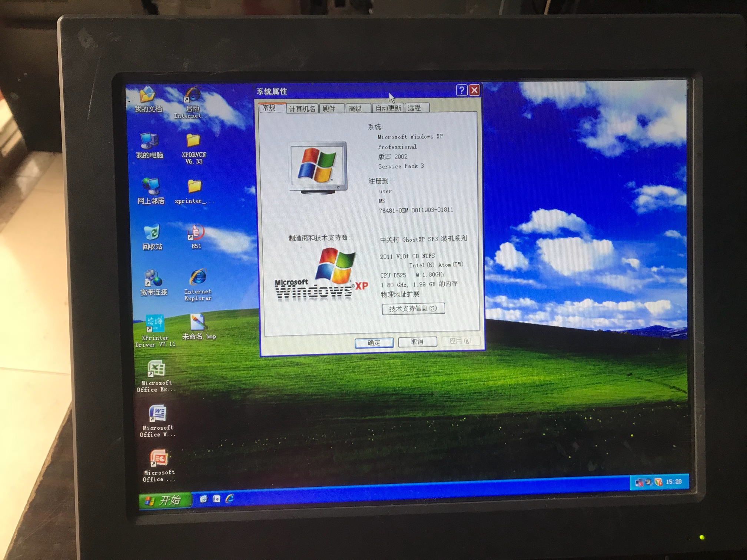Click the help question mark button
747x560 pixels.
462,90
